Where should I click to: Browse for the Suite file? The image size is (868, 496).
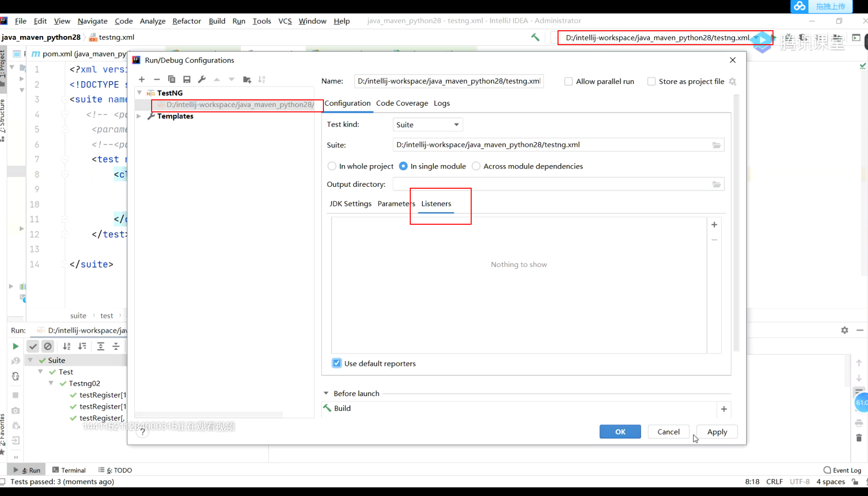(716, 145)
